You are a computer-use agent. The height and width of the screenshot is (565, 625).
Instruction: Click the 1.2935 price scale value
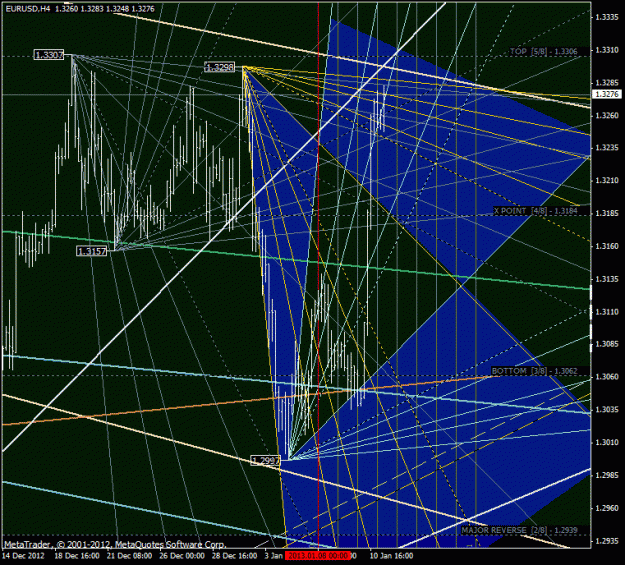click(x=607, y=541)
